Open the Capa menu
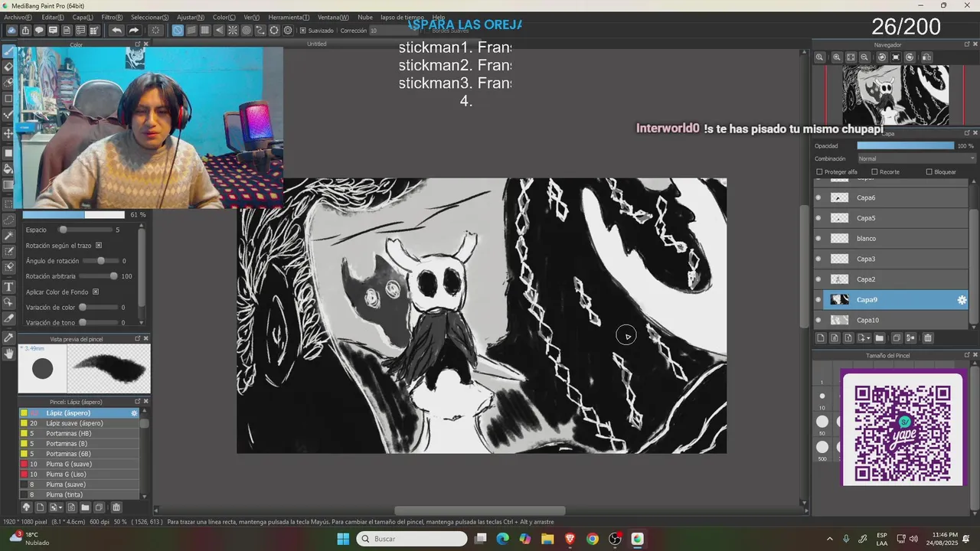The image size is (980, 551). [x=83, y=17]
